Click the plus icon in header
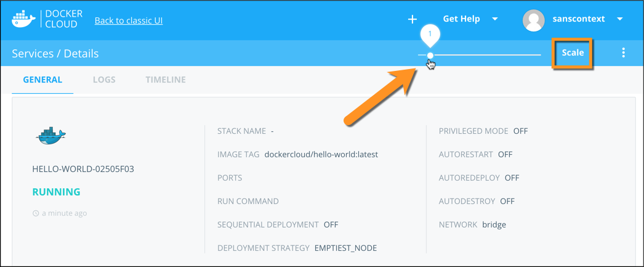 pos(413,20)
